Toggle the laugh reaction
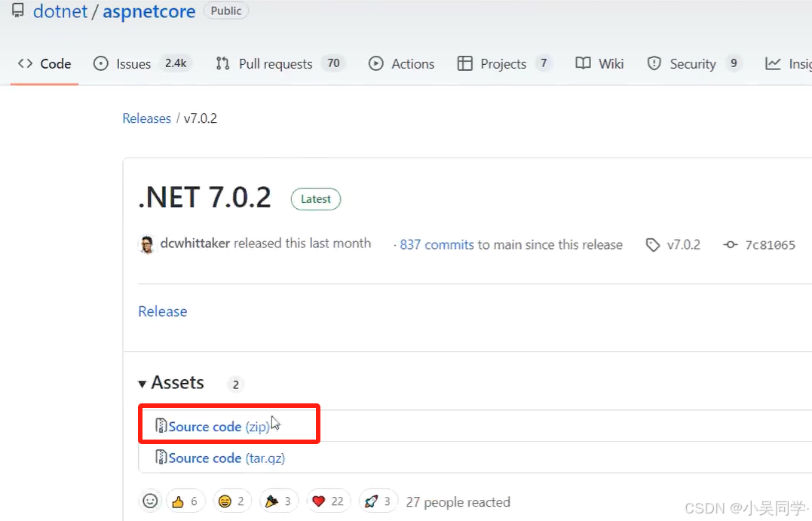This screenshot has height=521, width=812. pyautogui.click(x=232, y=501)
